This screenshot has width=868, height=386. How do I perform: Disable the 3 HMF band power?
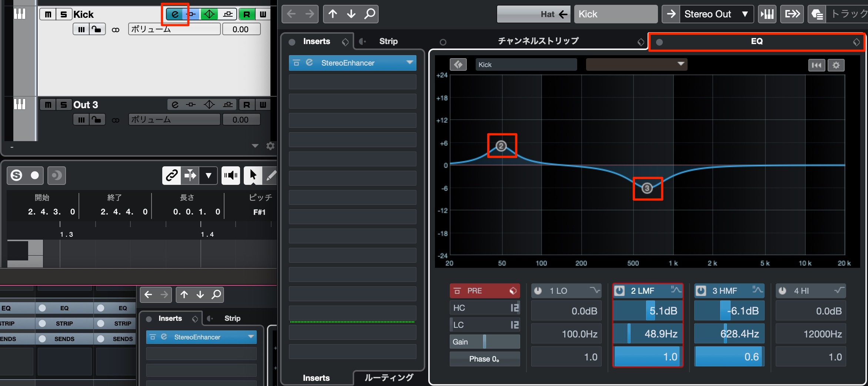click(701, 291)
